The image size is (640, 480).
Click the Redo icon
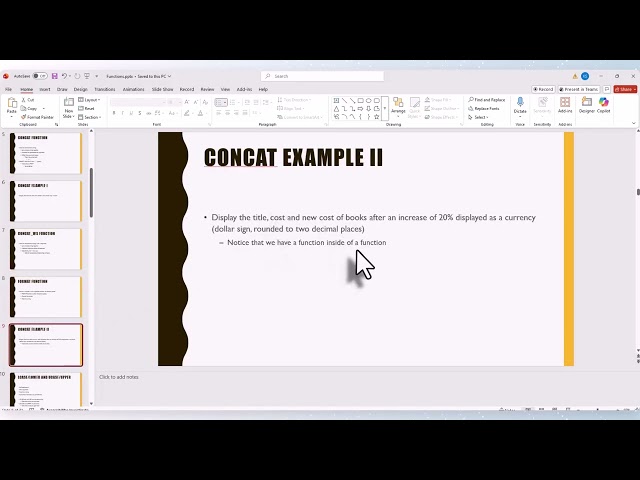(77, 76)
